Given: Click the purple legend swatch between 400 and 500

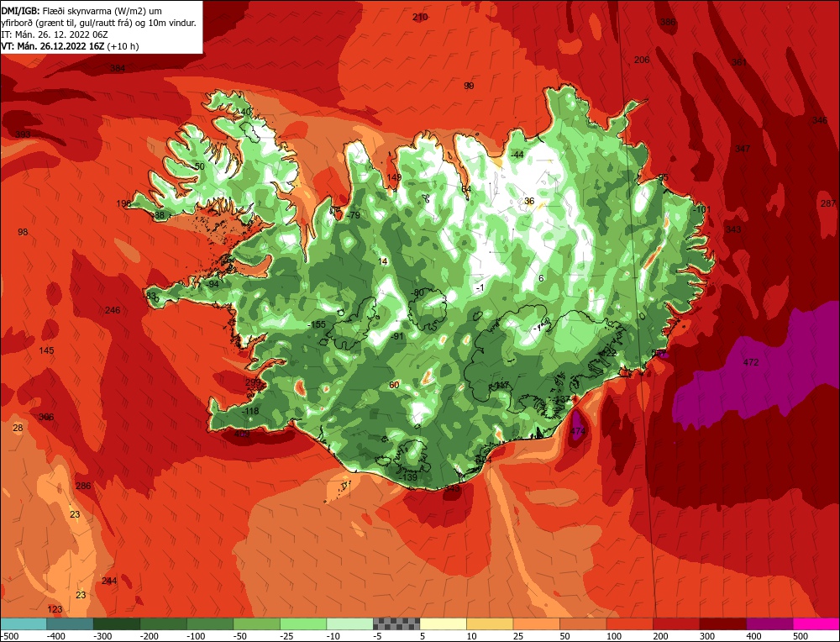Looking at the screenshot, I should point(769,624).
